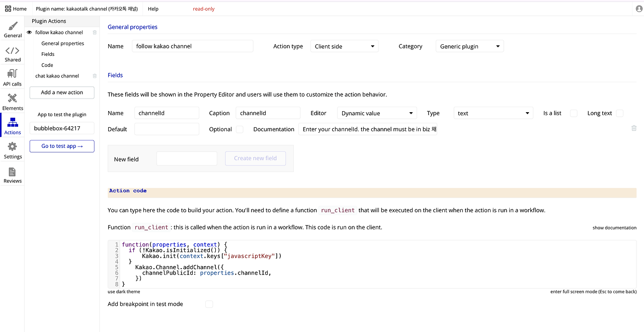644x332 pixels.
Task: Open the Action type dropdown
Action: [x=345, y=46]
